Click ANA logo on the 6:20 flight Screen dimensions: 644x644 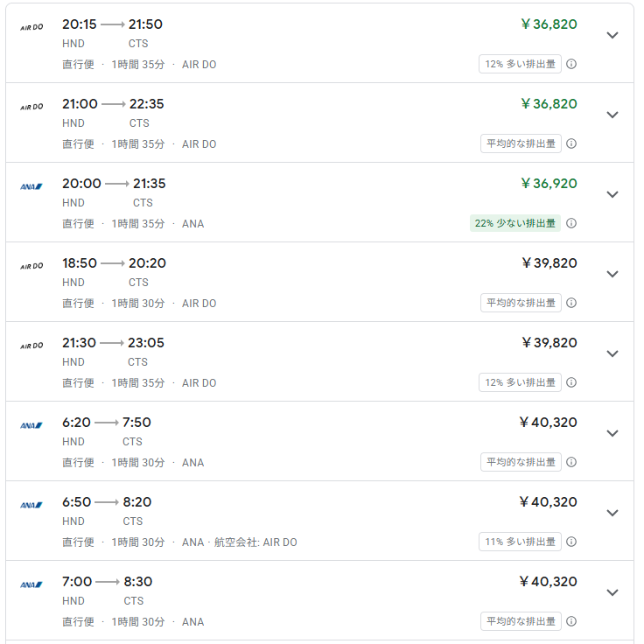click(31, 426)
